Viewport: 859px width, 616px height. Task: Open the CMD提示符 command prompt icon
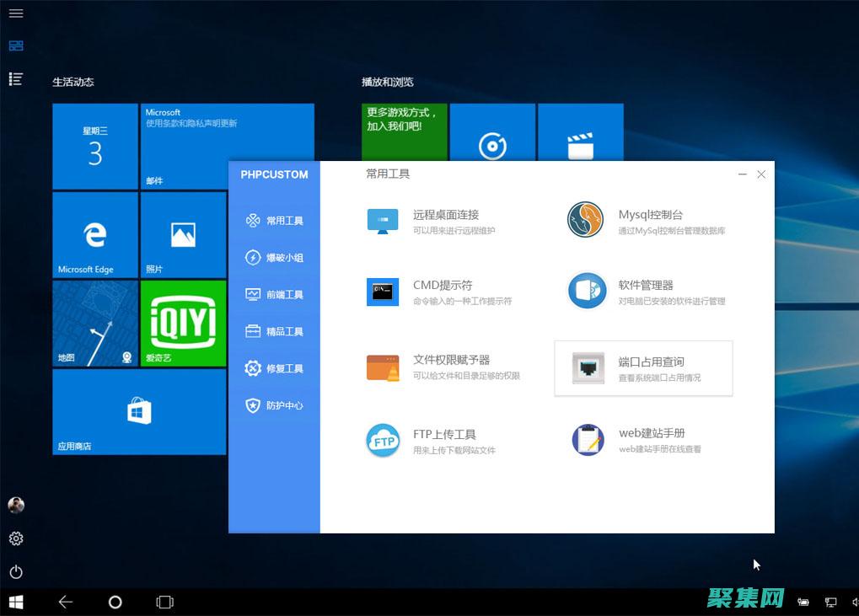[x=383, y=292]
